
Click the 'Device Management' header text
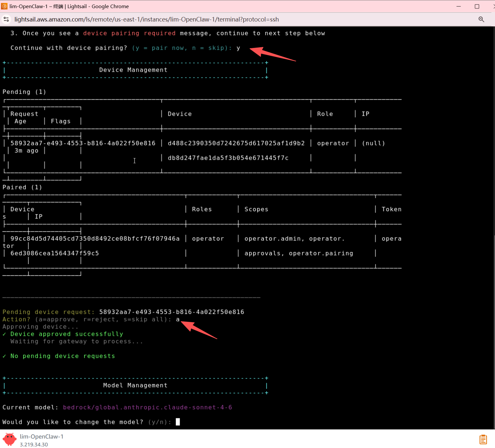133,70
